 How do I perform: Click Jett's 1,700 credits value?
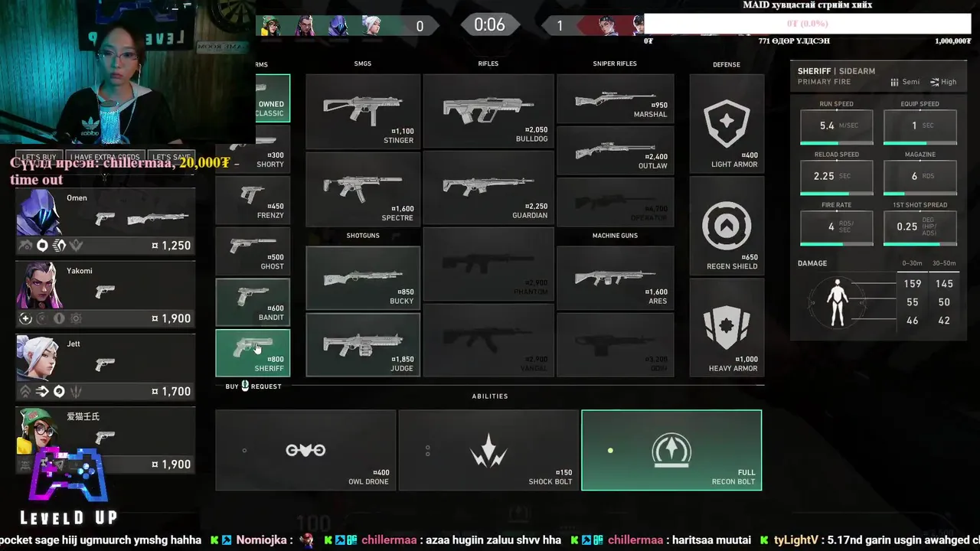coord(171,392)
